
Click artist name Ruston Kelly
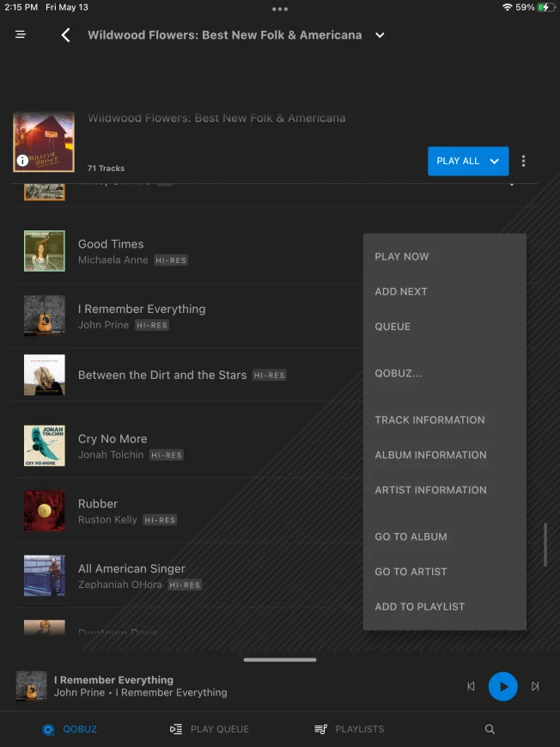(107, 520)
